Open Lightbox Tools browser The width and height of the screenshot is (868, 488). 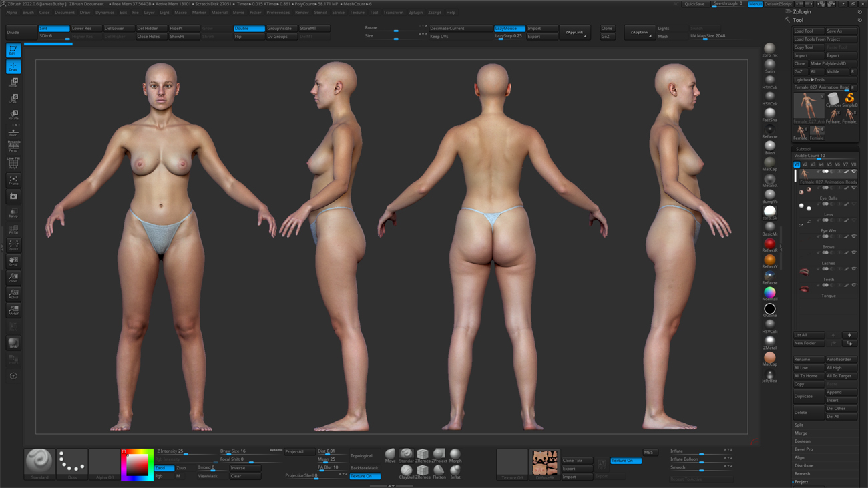point(825,79)
